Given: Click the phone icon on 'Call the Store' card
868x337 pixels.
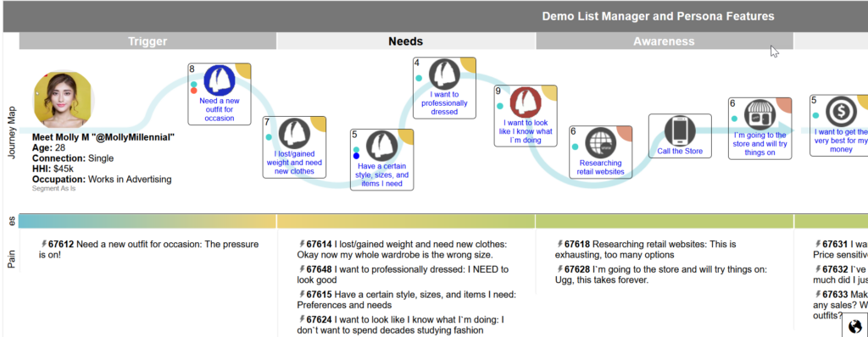Looking at the screenshot, I should [x=680, y=131].
